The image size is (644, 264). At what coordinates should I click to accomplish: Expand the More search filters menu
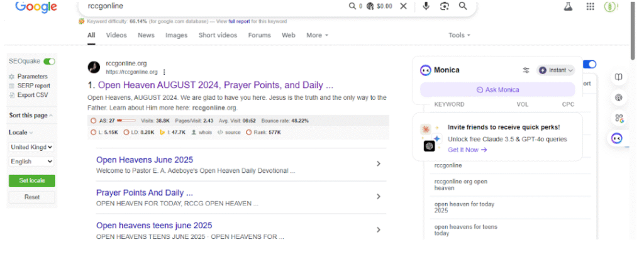pyautogui.click(x=317, y=35)
